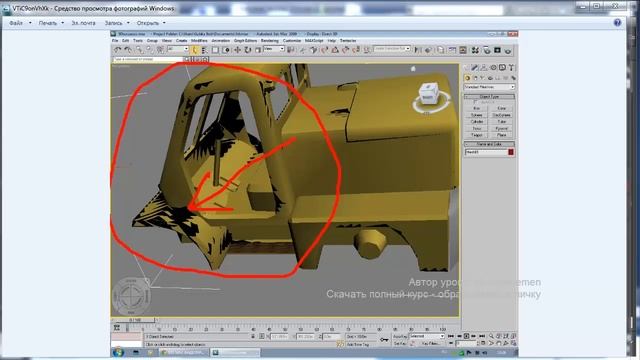Open the Customize menu in 3ds Max

tap(292, 41)
